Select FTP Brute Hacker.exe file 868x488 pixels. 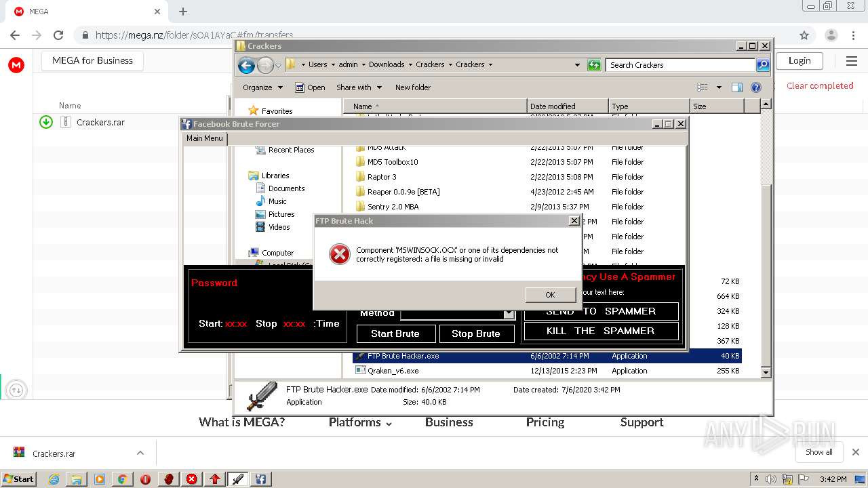tap(547, 356)
